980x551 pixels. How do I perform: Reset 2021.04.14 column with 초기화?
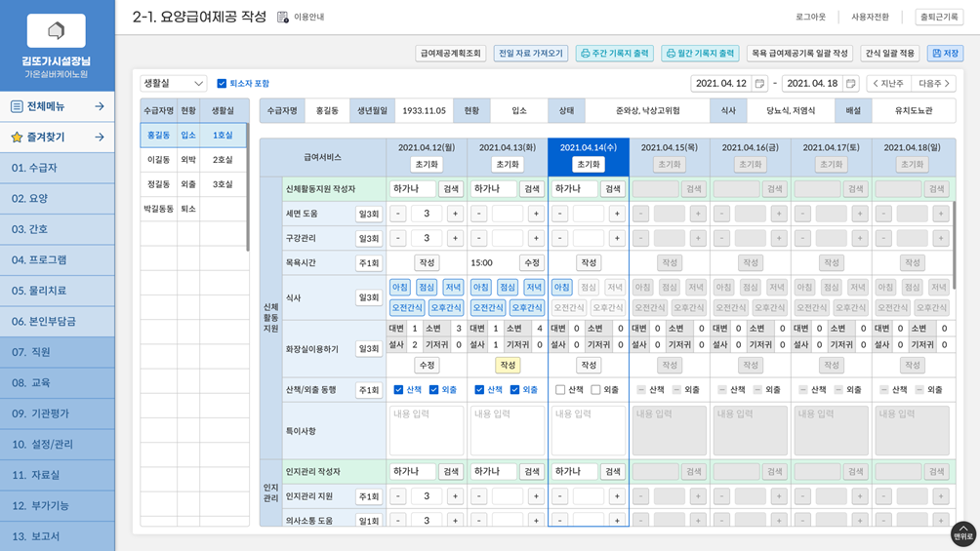589,164
